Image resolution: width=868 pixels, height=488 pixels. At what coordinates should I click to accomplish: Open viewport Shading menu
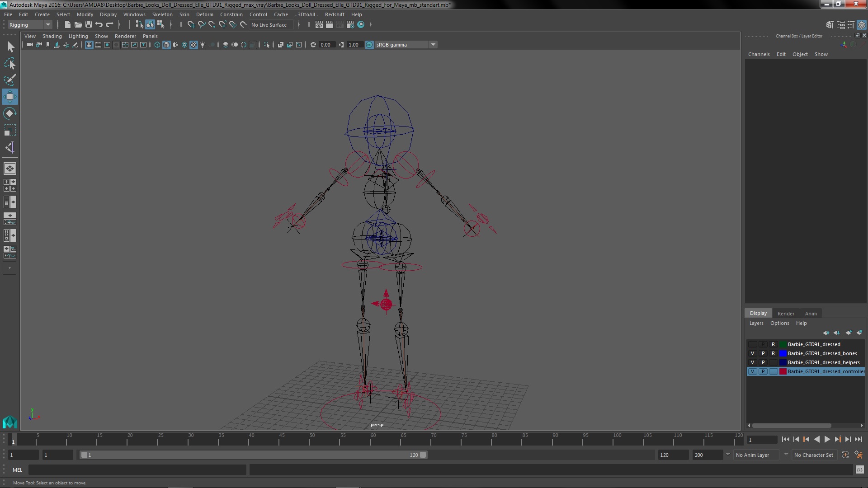click(x=52, y=36)
